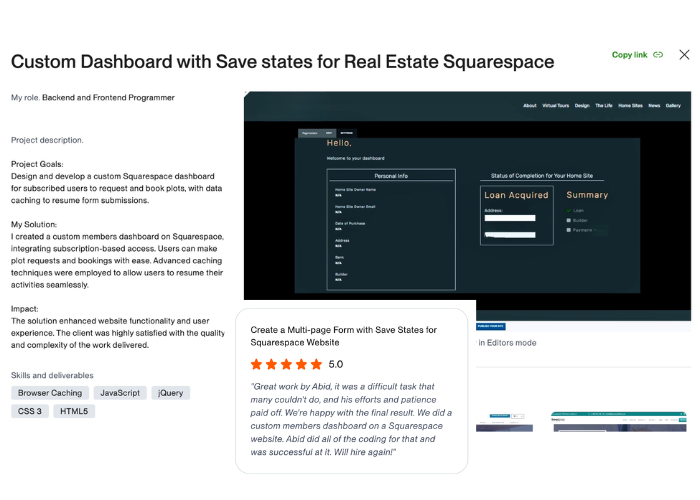Screen dimensions: 700x500
Task: Click the fifth orange rating star
Action: (x=316, y=364)
